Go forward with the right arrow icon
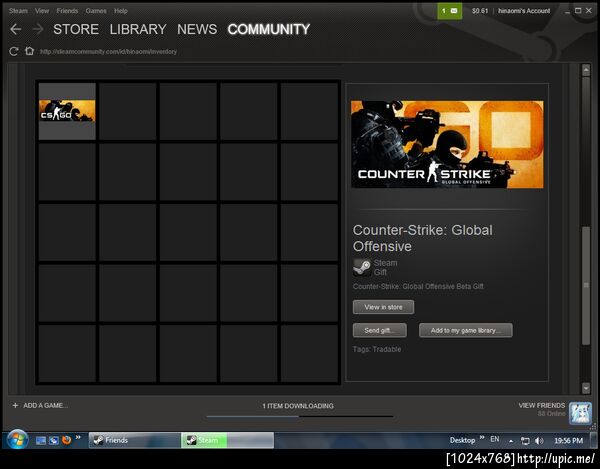 (x=38, y=29)
